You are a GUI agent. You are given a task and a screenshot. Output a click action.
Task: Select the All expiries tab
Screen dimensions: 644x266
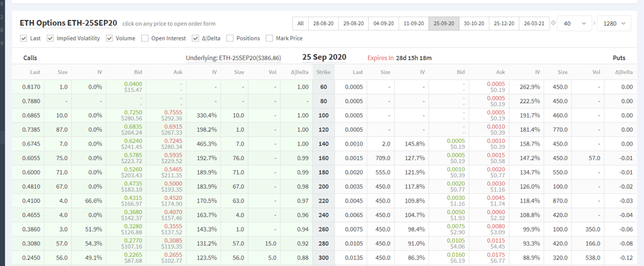pyautogui.click(x=301, y=23)
